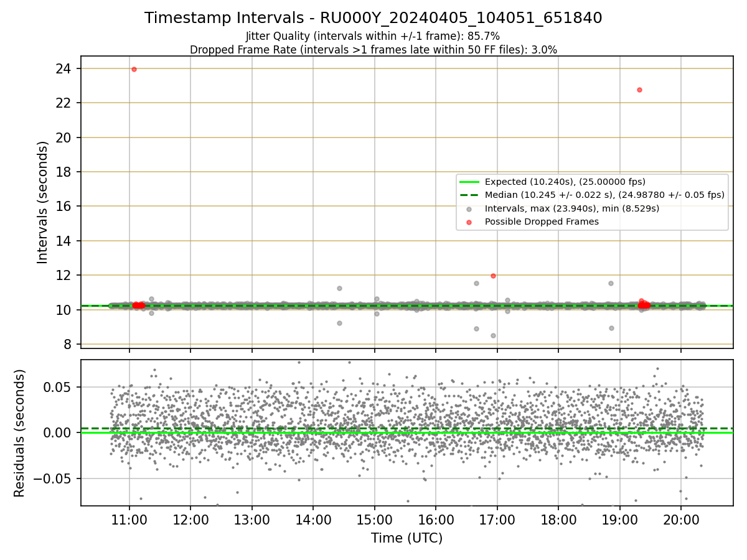Click the red dot marker in the legend

point(469,222)
